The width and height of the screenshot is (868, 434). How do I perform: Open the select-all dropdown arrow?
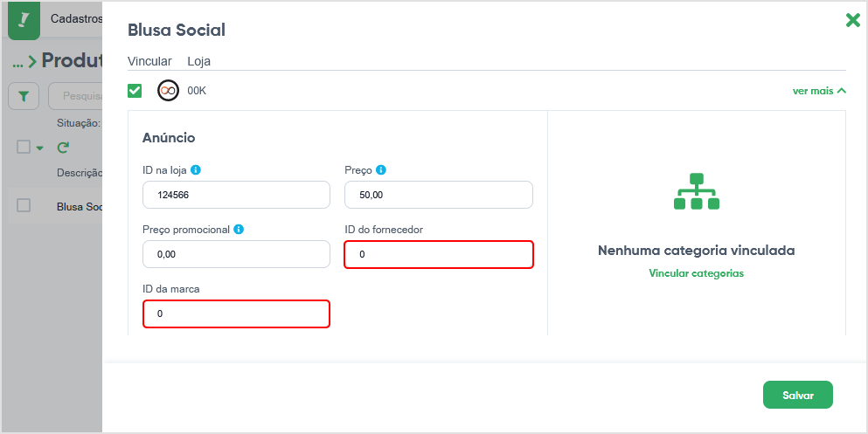tap(39, 148)
